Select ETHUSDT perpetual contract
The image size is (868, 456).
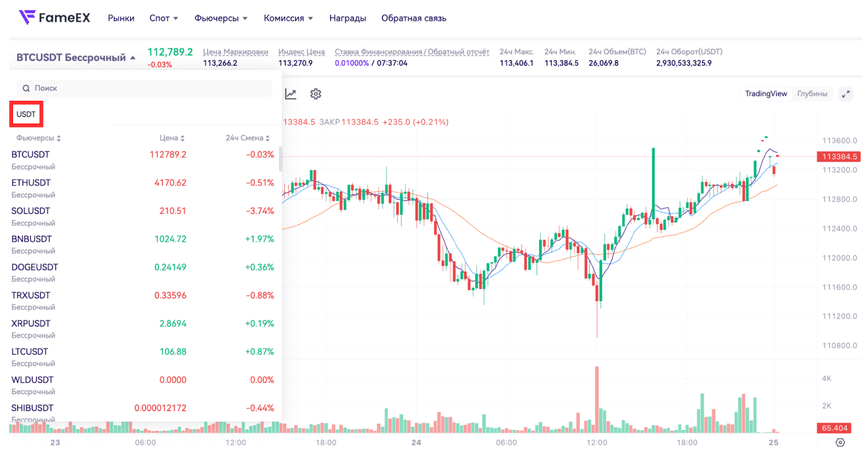point(31,183)
